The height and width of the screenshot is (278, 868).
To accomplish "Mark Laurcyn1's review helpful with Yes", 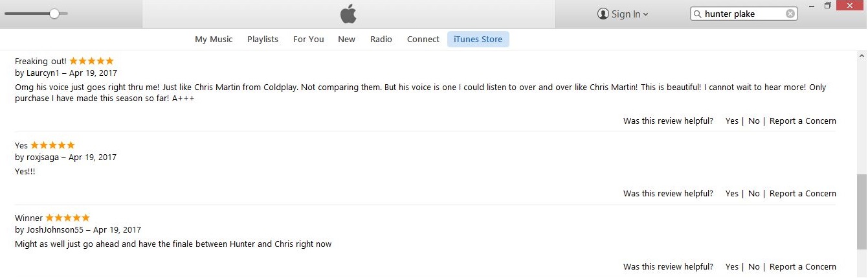I will click(732, 121).
